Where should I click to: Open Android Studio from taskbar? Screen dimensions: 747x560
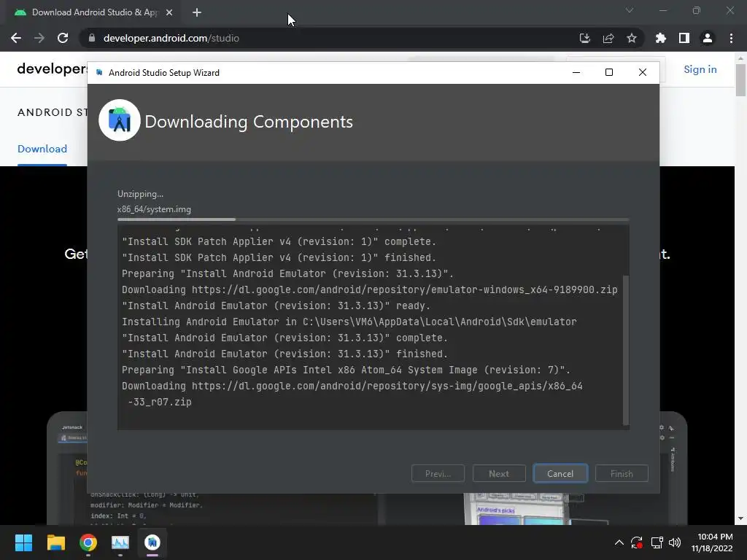152,542
